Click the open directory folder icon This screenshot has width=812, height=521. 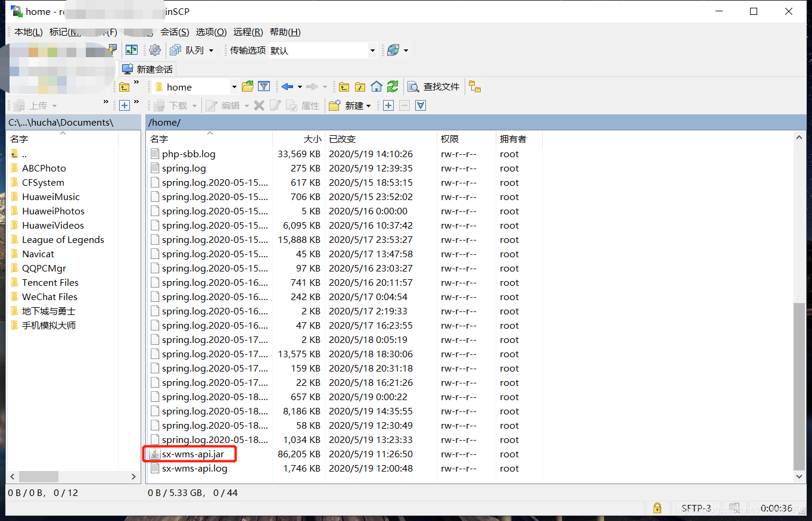coord(248,87)
